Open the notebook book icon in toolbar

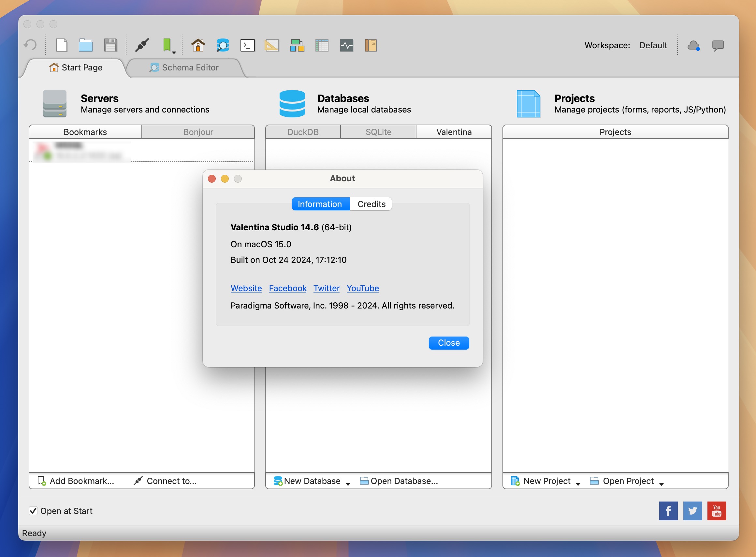371,45
